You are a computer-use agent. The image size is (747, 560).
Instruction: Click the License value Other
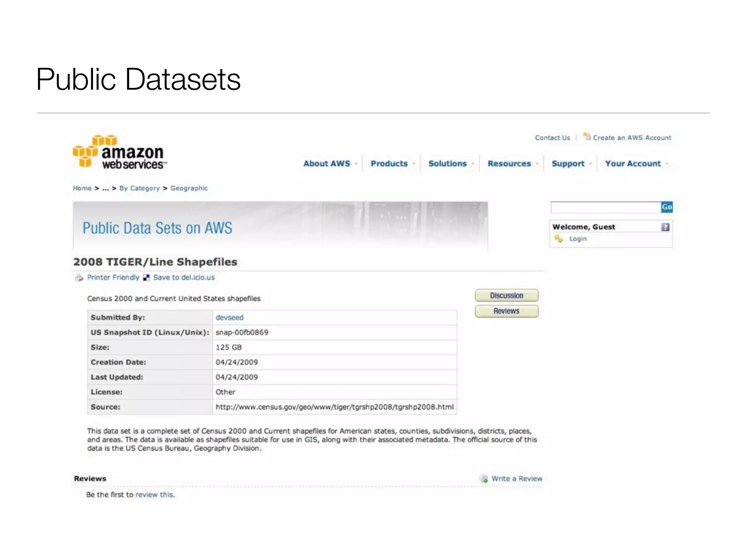225,392
